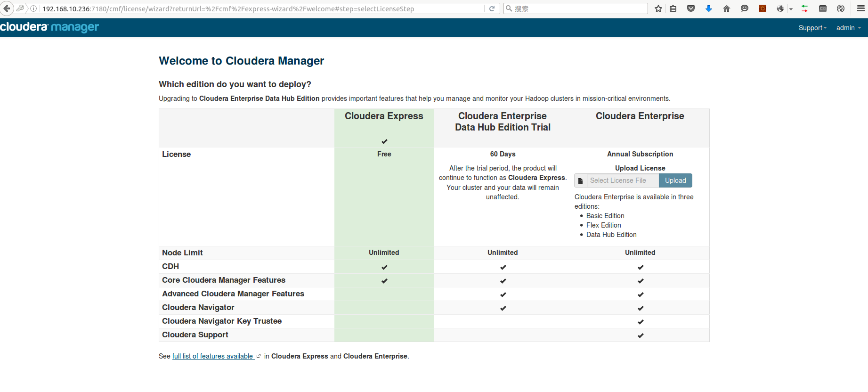Open the Support dropdown menu
868x392 pixels.
click(x=812, y=28)
